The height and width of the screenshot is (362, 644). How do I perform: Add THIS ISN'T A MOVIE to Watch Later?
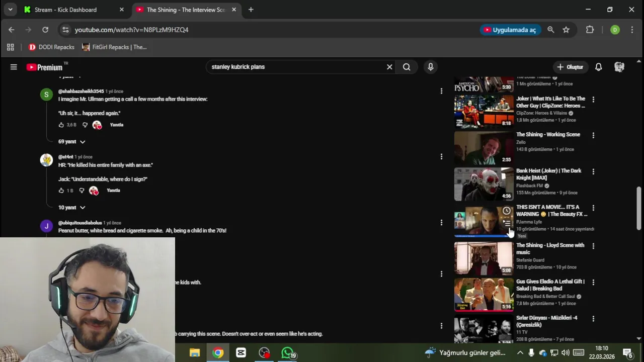click(507, 211)
